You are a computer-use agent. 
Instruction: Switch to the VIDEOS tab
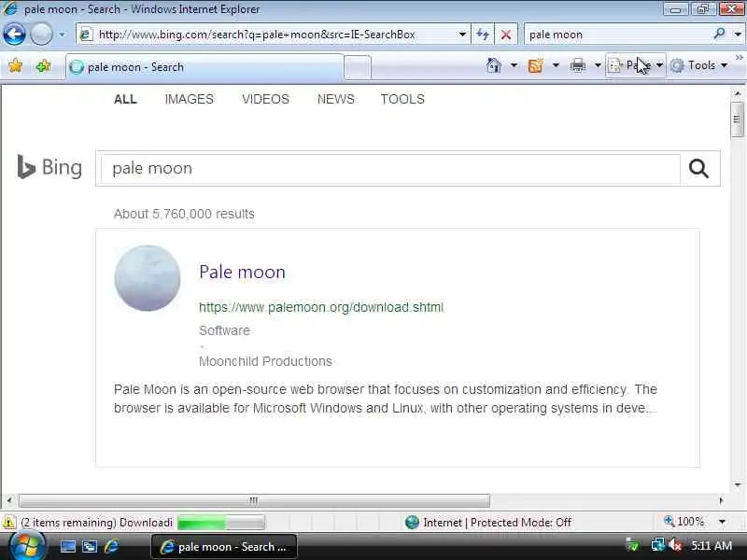265,99
